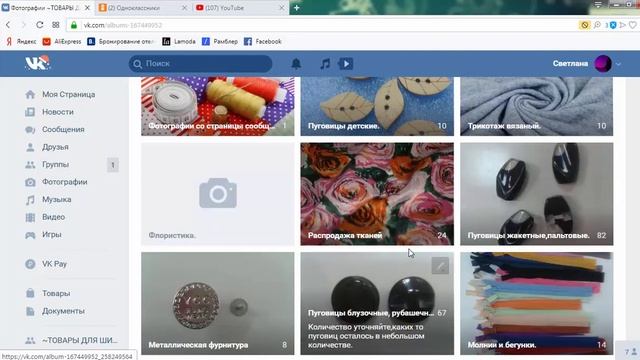Click the browser forward arrow
The image size is (640, 360).
point(24,25)
